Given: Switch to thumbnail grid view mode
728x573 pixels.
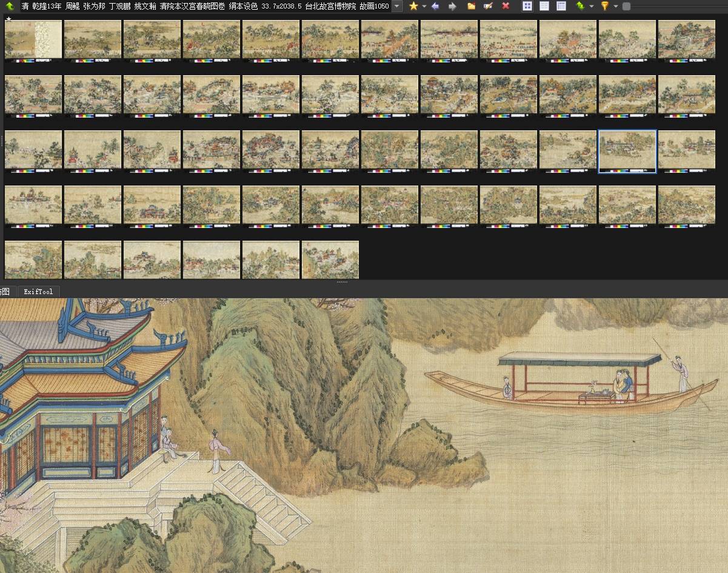Looking at the screenshot, I should pos(527,6).
